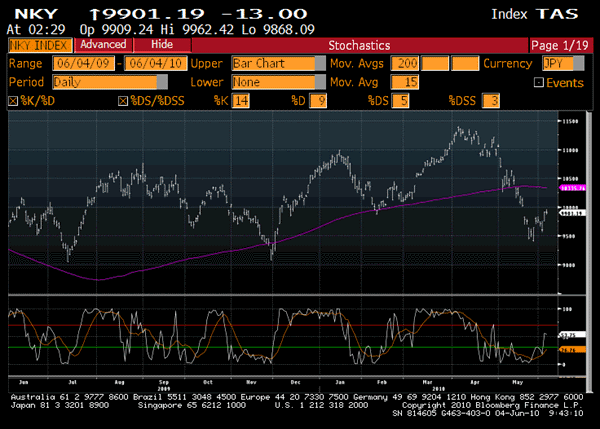Click the last price 9901.19 in header
The width and height of the screenshot is (600, 429).
pyautogui.click(x=152, y=14)
